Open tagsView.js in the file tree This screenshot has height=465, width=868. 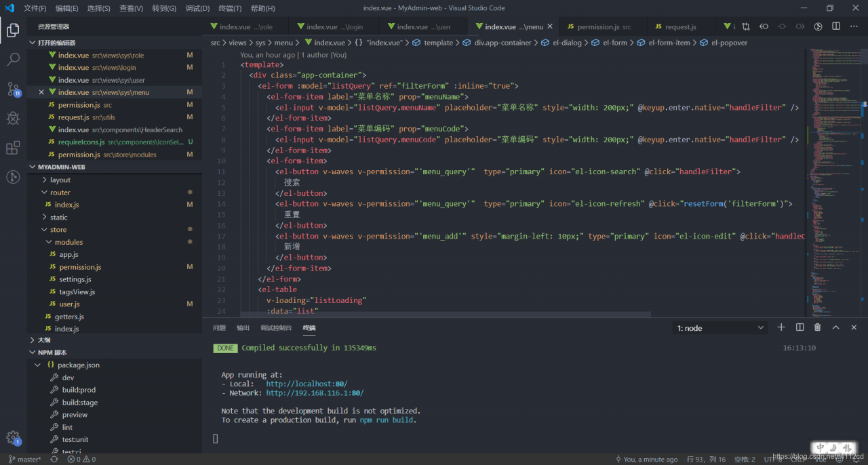tap(77, 291)
